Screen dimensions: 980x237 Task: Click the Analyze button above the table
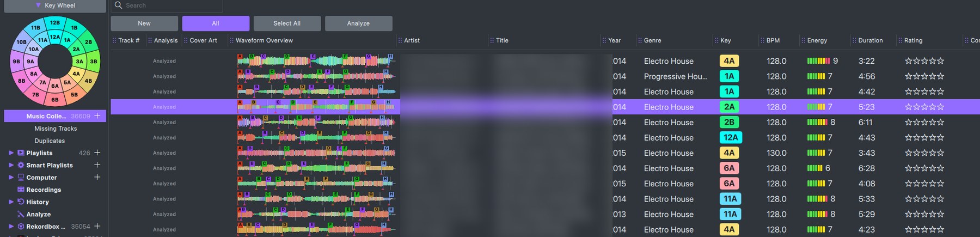click(358, 23)
